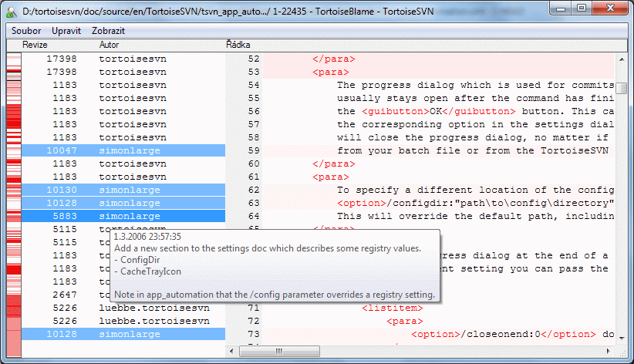The image size is (634, 364).
Task: Click the horizontal scrollbar left arrow
Action: click(231, 351)
